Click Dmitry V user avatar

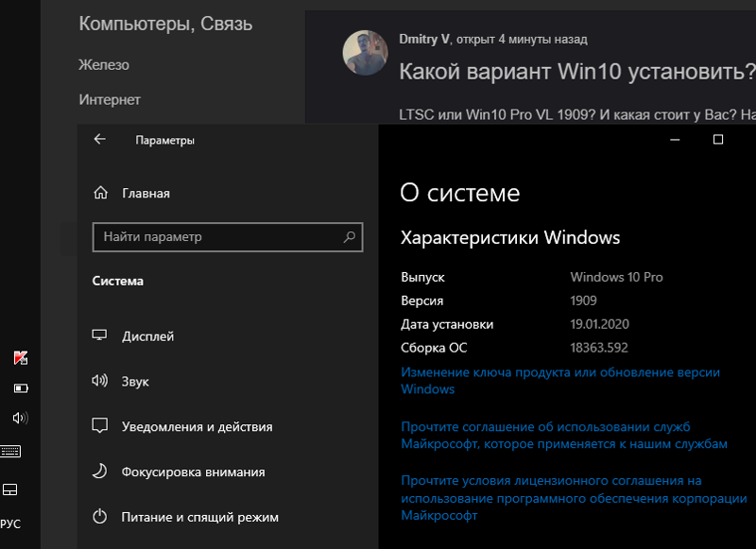pyautogui.click(x=365, y=53)
